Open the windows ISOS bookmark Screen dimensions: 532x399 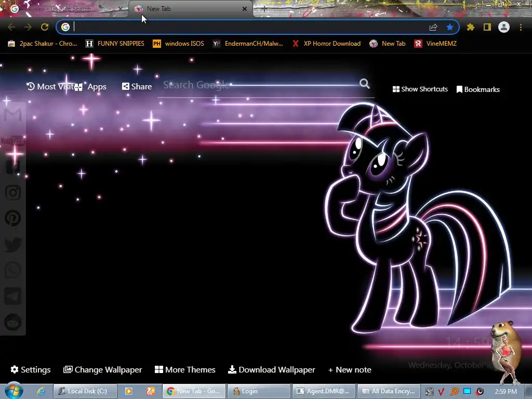click(179, 44)
